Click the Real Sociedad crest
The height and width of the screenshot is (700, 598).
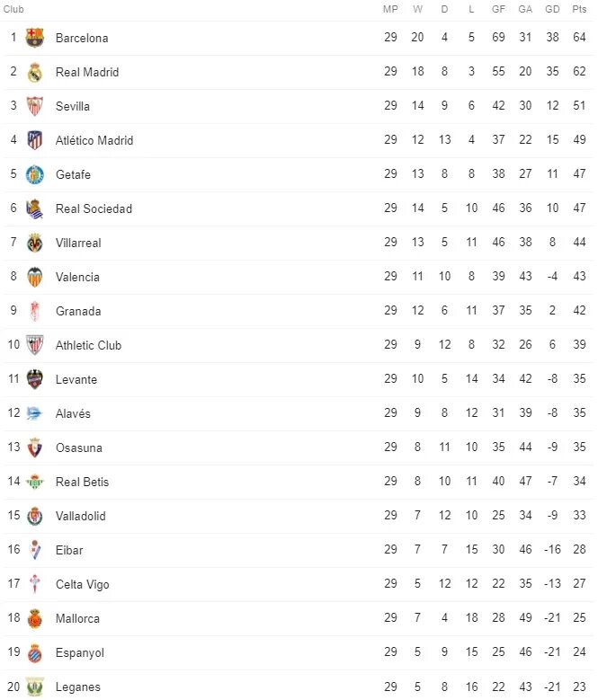34,208
